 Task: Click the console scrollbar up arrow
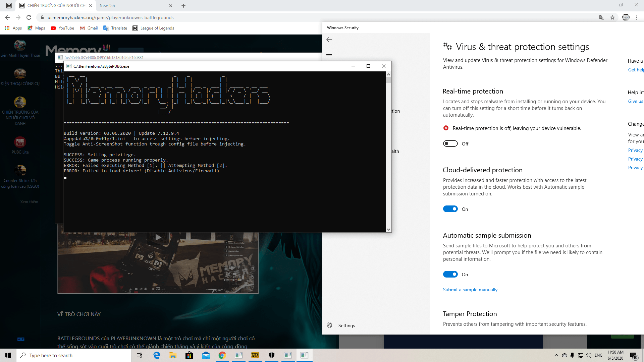point(388,74)
